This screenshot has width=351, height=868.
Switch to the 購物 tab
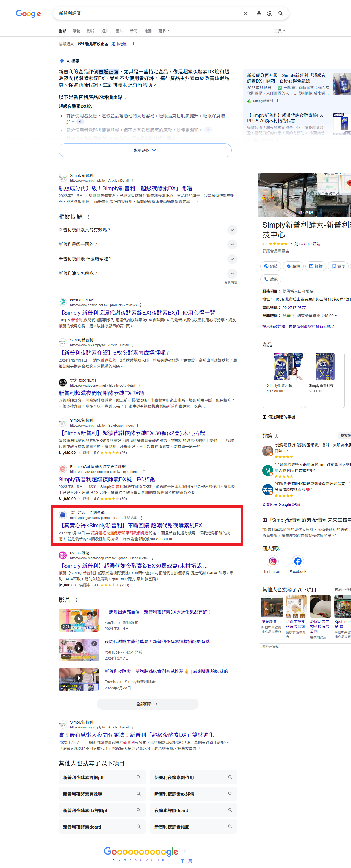[77, 31]
